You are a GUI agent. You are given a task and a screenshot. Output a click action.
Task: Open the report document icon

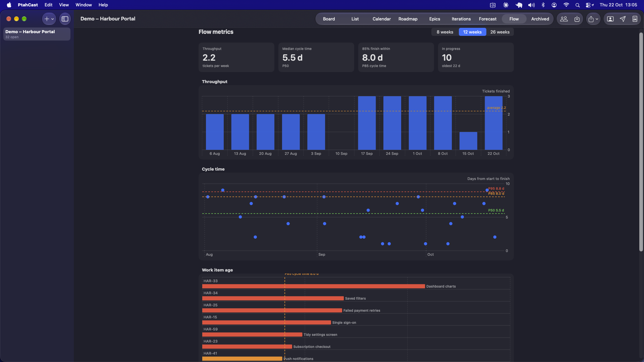tap(635, 19)
